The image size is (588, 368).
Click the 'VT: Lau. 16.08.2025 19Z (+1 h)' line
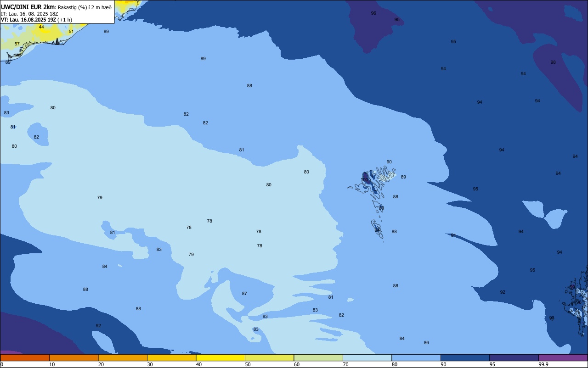click(x=36, y=20)
